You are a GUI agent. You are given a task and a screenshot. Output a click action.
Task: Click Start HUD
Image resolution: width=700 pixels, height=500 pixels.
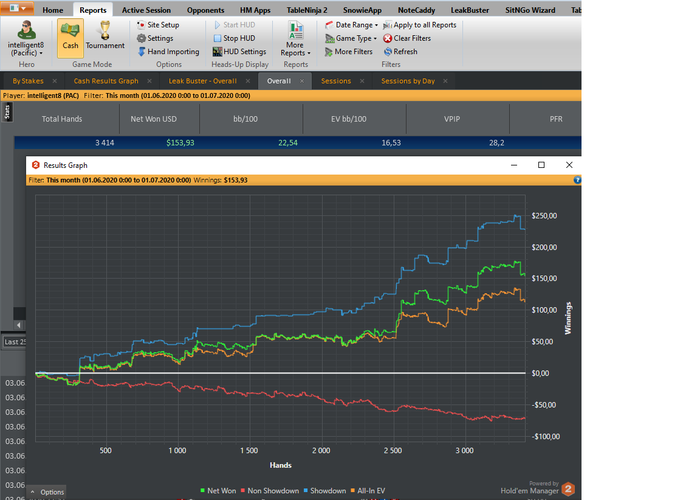pos(234,25)
